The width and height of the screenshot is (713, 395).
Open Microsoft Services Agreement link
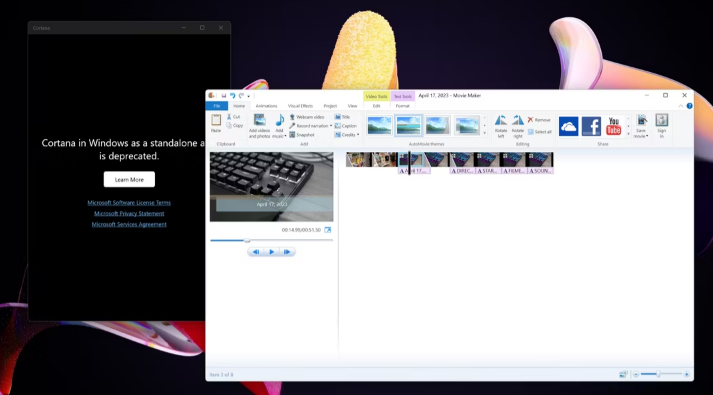[x=129, y=225]
